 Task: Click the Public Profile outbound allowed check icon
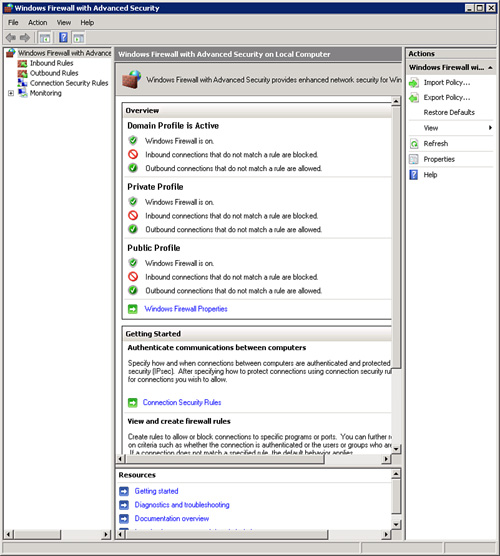133,290
